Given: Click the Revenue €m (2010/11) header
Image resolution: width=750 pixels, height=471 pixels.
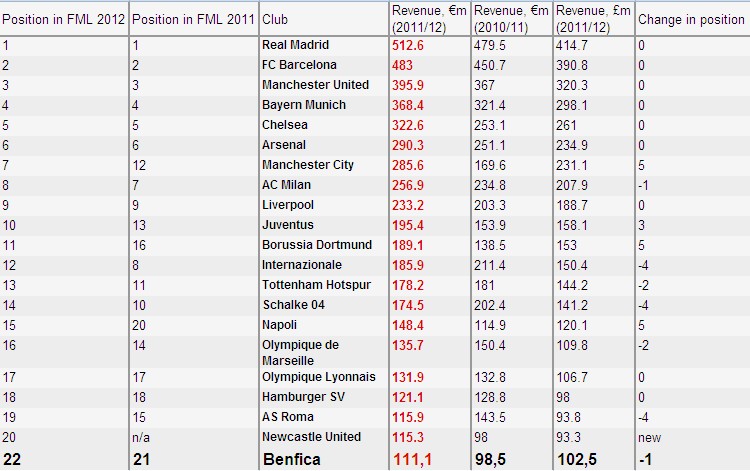Looking at the screenshot, I should tap(511, 19).
